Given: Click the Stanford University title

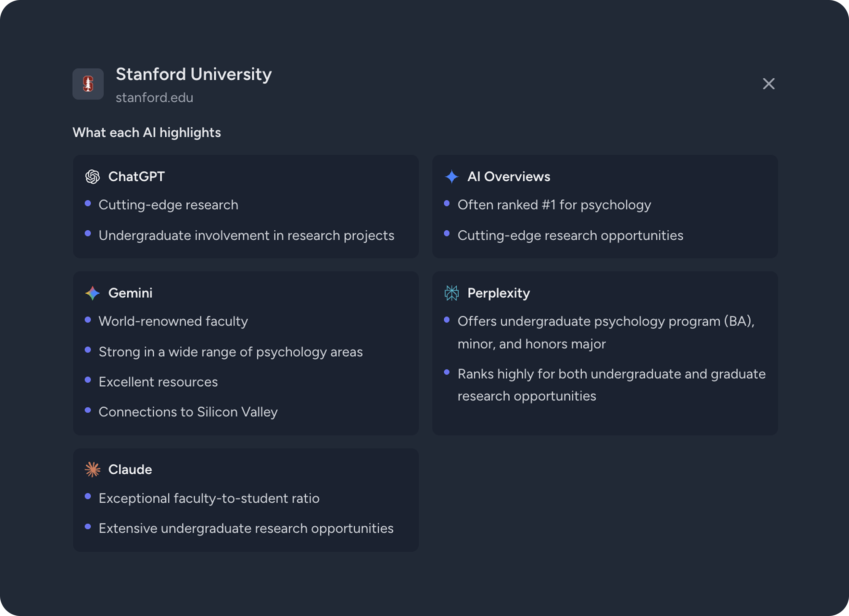Looking at the screenshot, I should 194,75.
